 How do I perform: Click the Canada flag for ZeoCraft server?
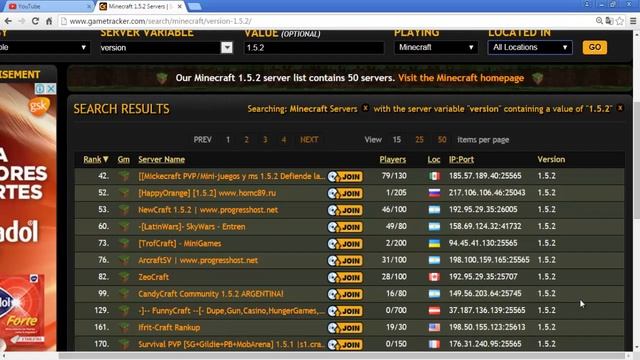(434, 277)
